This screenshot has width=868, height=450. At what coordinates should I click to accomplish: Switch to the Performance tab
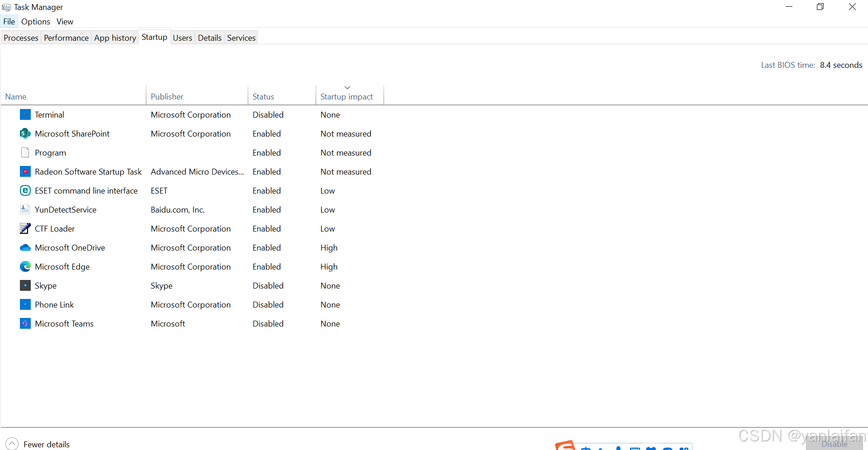coord(66,38)
